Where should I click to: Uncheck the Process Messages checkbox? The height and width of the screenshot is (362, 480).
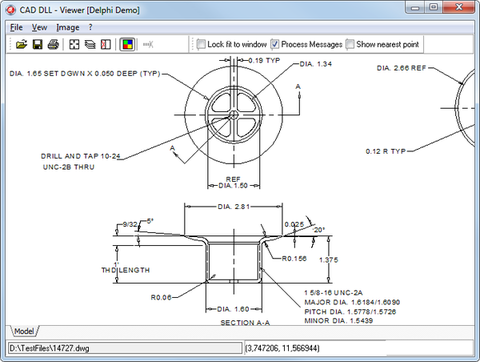point(275,44)
